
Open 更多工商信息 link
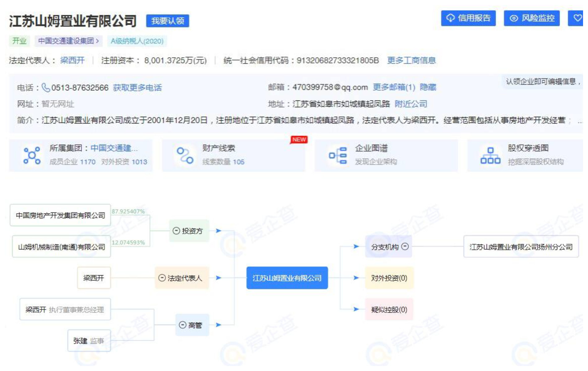(411, 61)
